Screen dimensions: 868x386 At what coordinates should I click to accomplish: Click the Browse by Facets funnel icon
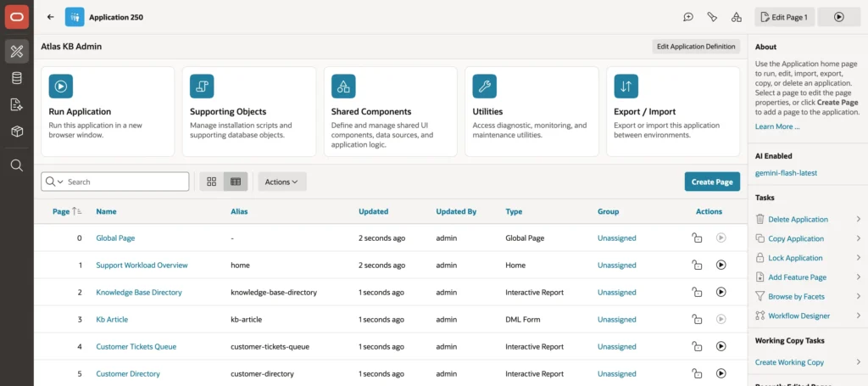760,296
